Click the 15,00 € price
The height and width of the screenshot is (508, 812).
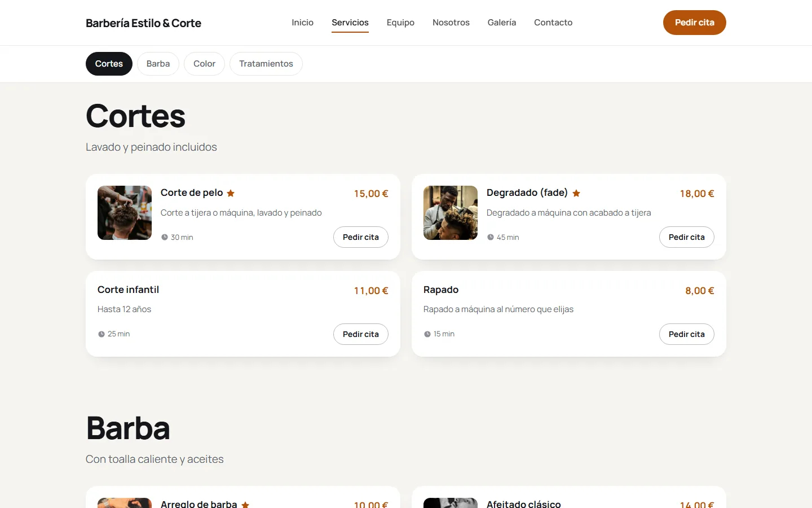point(371,194)
